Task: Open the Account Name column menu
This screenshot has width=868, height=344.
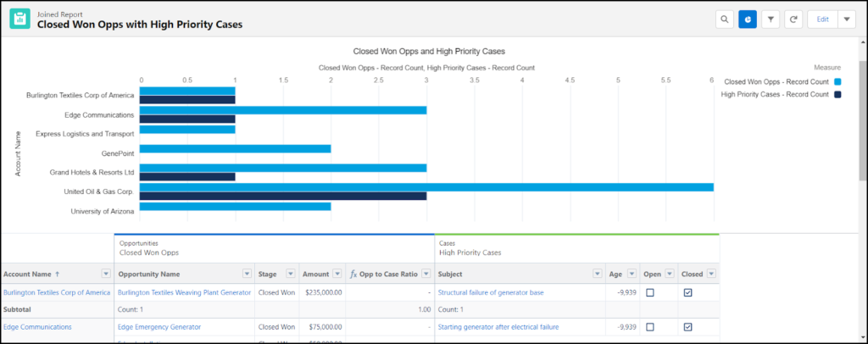Action: (106, 274)
